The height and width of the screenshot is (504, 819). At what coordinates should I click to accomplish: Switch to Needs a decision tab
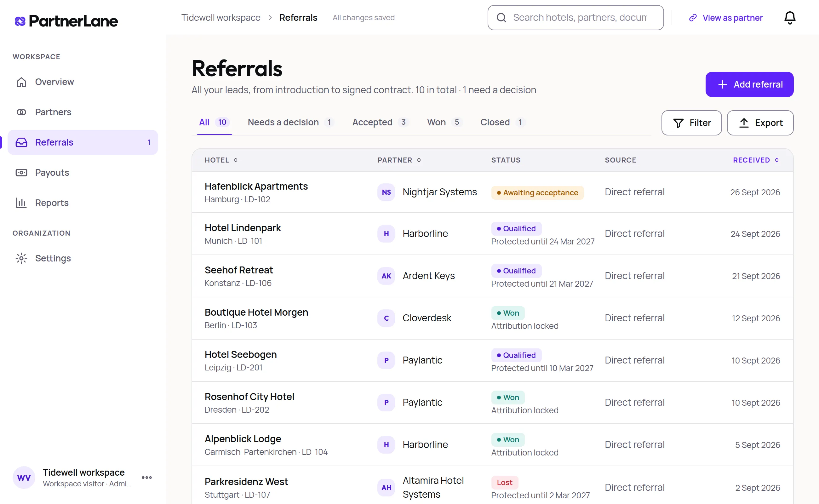(x=291, y=122)
